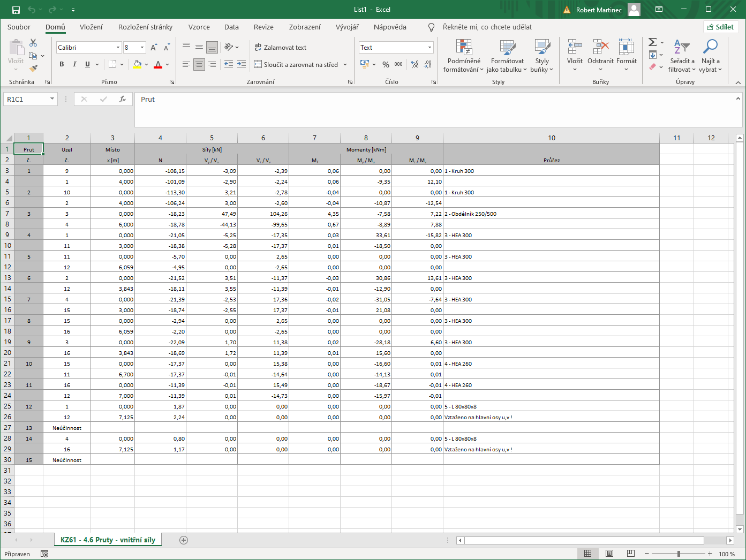746x560 pixels.
Task: Zoom out with the minus button
Action: click(x=646, y=554)
